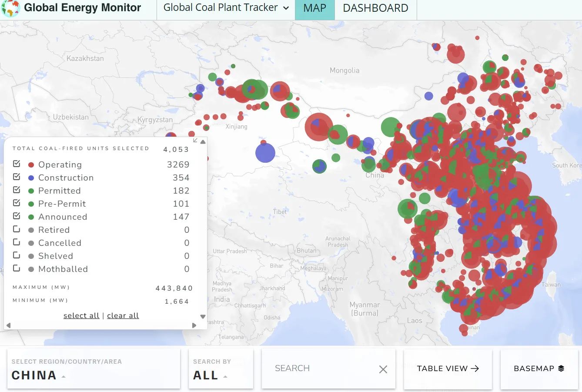Viewport: 582px width, 392px height.
Task: Select the MAP tab
Action: [x=314, y=8]
